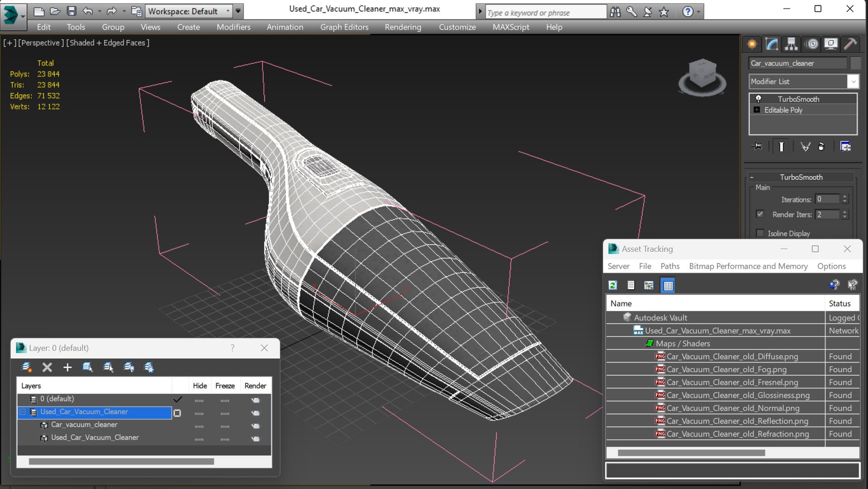Open the Hierarchy command panel tab
Image resolution: width=868 pixels, height=489 pixels.
point(791,44)
